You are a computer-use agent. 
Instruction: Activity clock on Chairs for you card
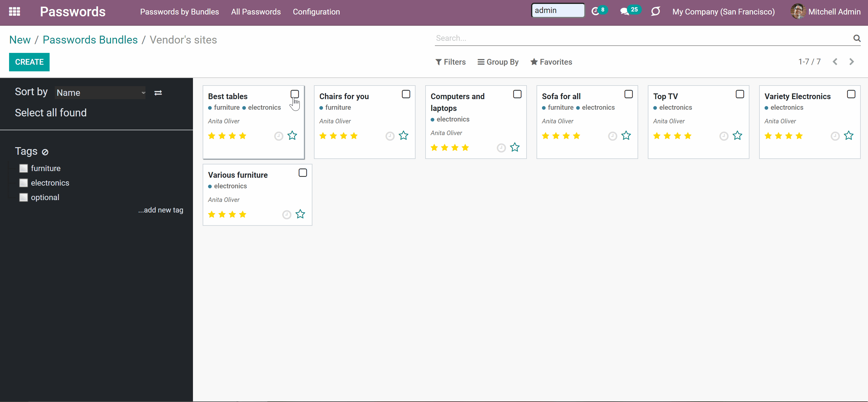pyautogui.click(x=390, y=136)
